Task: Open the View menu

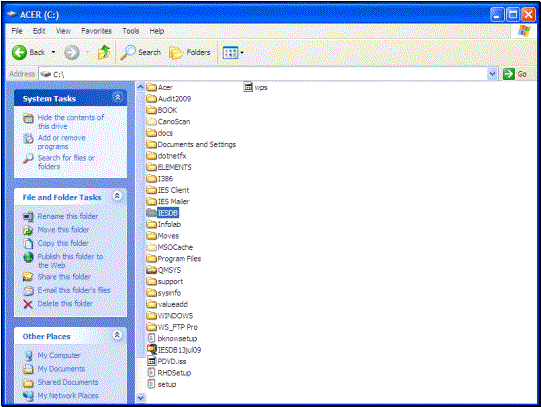Action: (63, 31)
